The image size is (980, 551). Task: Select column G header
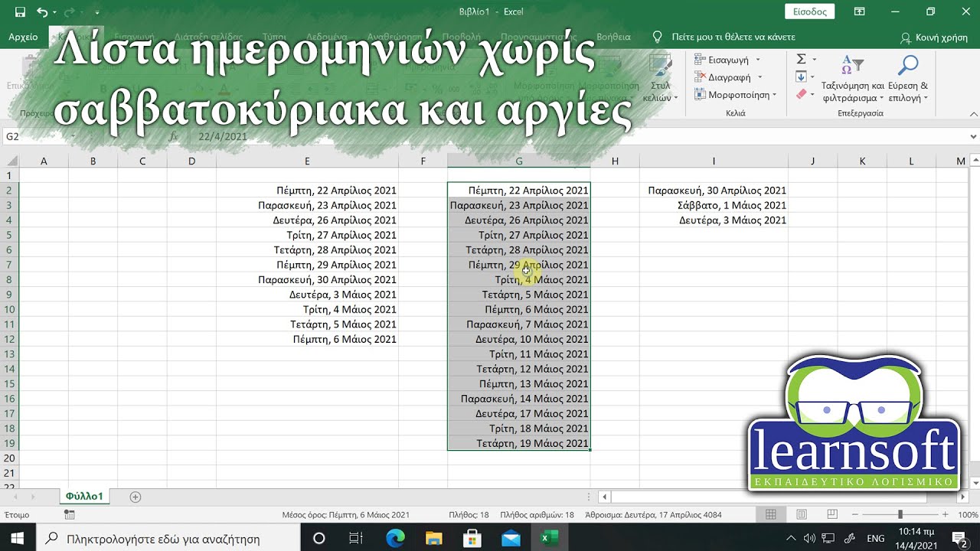(x=519, y=161)
